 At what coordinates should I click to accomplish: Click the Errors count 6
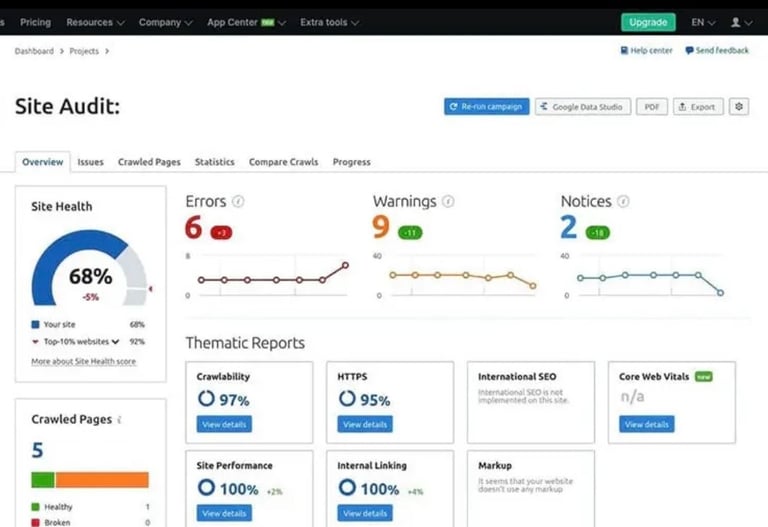(x=193, y=227)
